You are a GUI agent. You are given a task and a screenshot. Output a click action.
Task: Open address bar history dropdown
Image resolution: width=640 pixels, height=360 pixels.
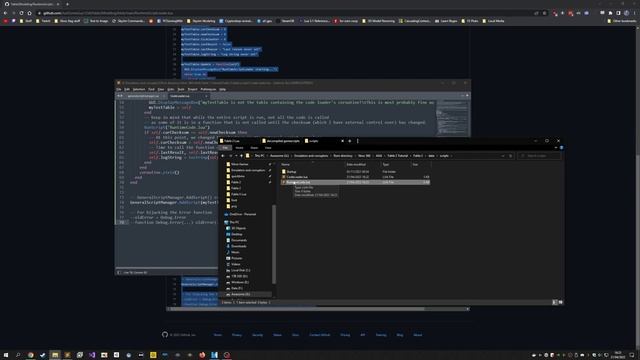coord(503,156)
